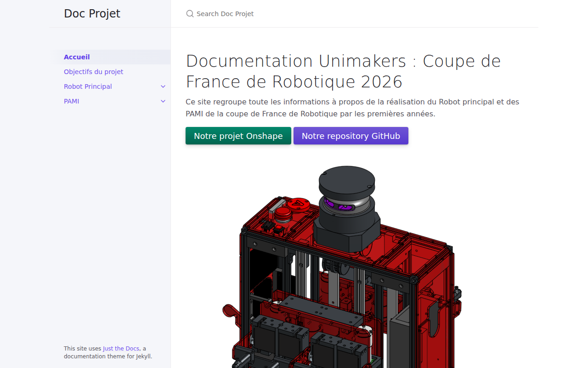Image resolution: width=588 pixels, height=368 pixels.
Task: Select Accueil in the sidebar
Action: pos(110,57)
